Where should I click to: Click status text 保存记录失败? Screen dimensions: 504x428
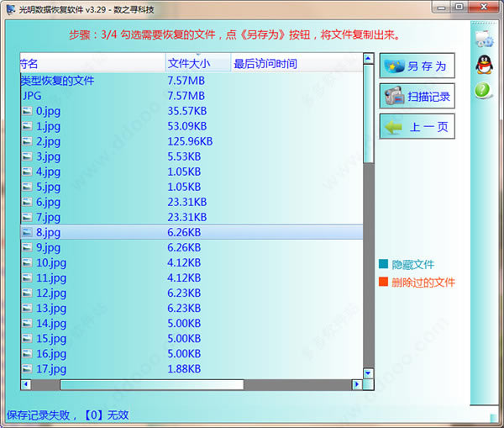pos(39,415)
